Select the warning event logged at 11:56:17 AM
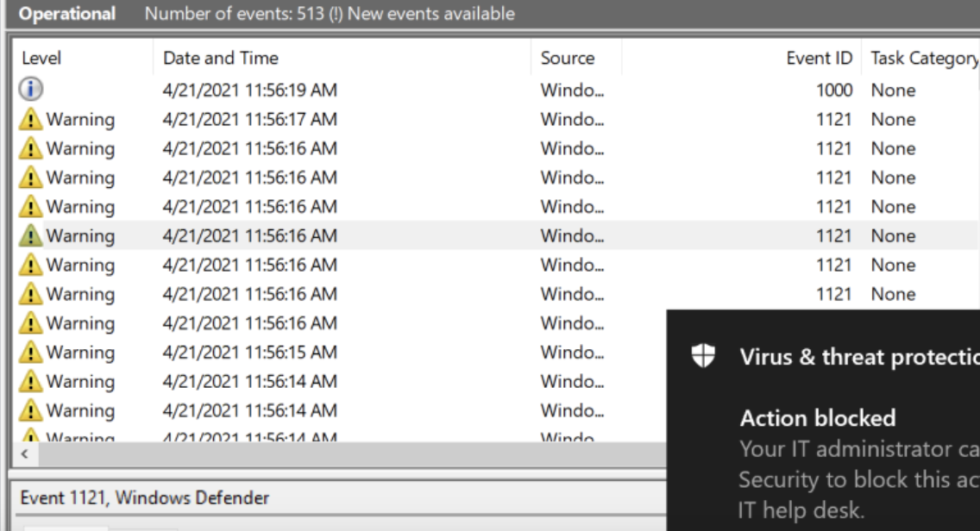980x531 pixels. [x=249, y=120]
